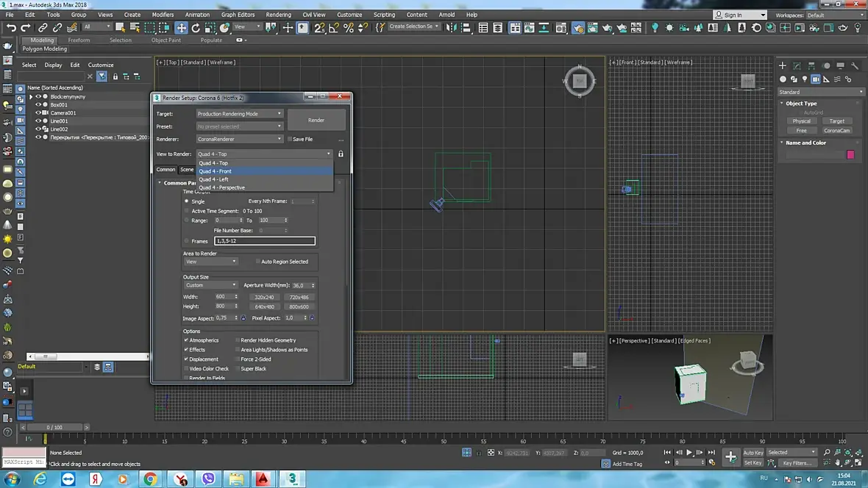This screenshot has width=868, height=488.
Task: Enable the Save File checkbox
Action: [290, 139]
